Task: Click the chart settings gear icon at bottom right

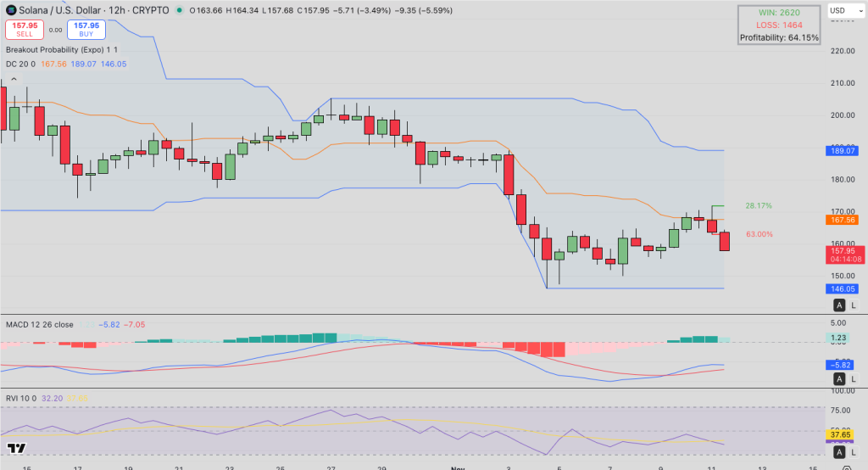Action: (847, 468)
